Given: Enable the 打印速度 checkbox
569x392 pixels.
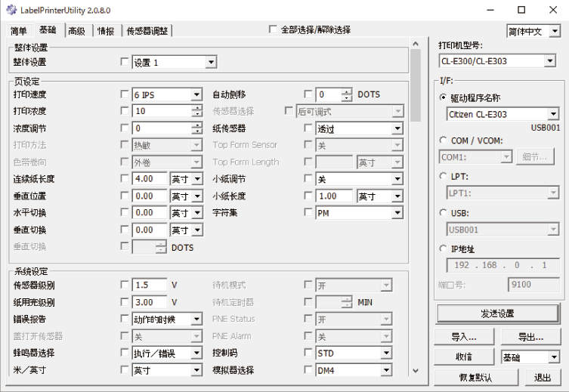Looking at the screenshot, I should coord(125,94).
